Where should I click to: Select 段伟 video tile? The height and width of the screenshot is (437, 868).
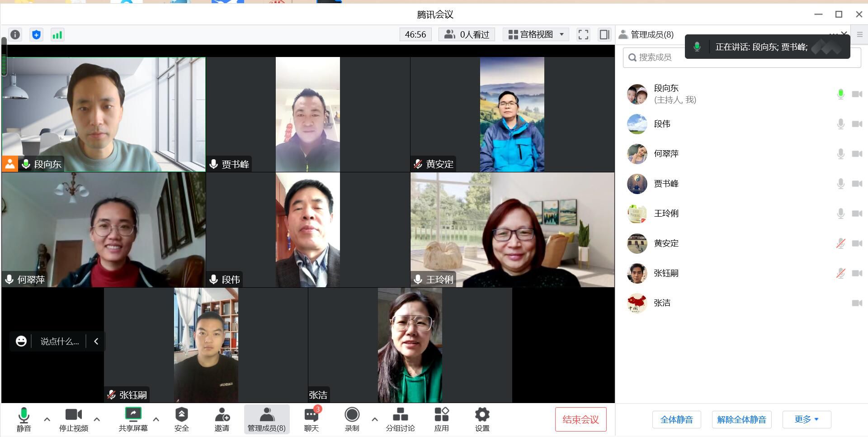308,230
